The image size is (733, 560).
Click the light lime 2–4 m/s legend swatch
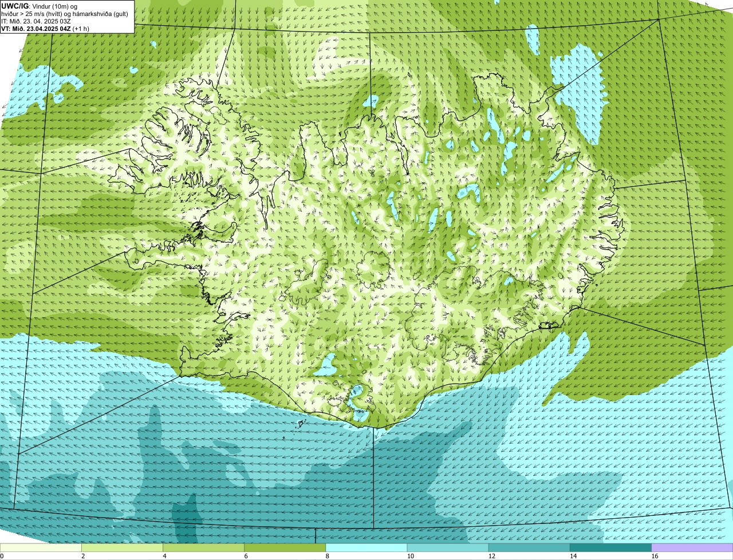tap(122, 548)
